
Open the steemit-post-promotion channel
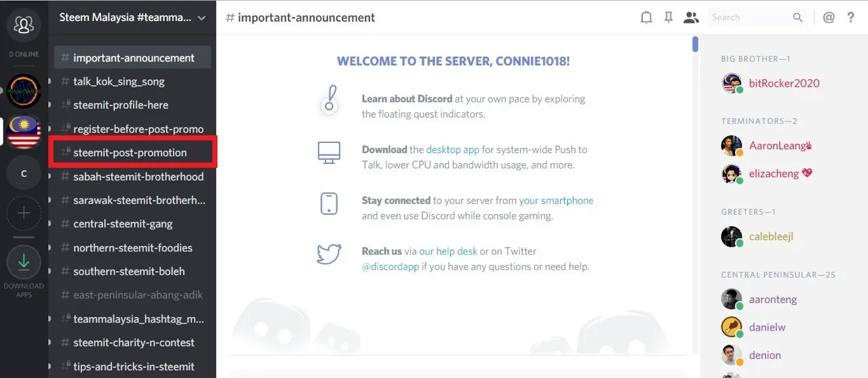click(x=133, y=152)
